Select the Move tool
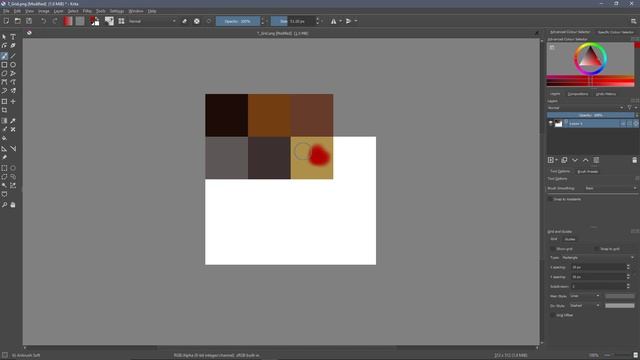 (x=13, y=101)
